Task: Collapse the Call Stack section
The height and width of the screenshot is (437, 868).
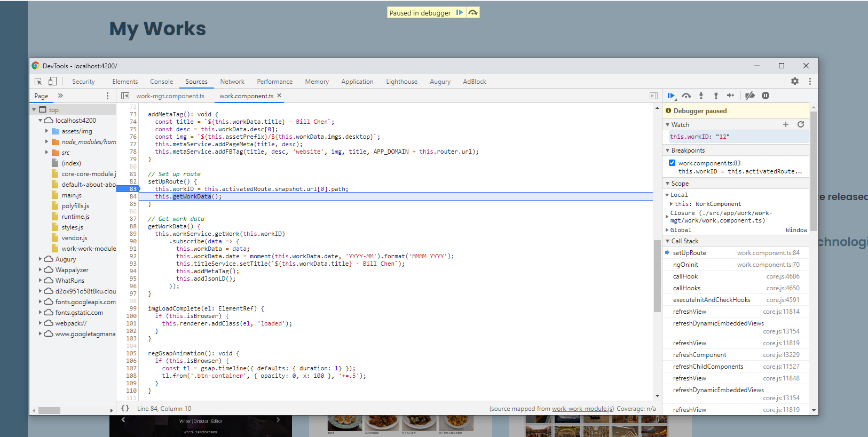Action: pos(667,241)
